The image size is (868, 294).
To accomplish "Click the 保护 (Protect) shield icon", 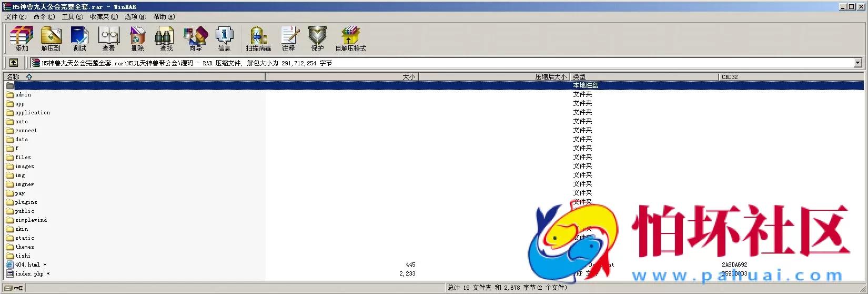I will [x=317, y=38].
